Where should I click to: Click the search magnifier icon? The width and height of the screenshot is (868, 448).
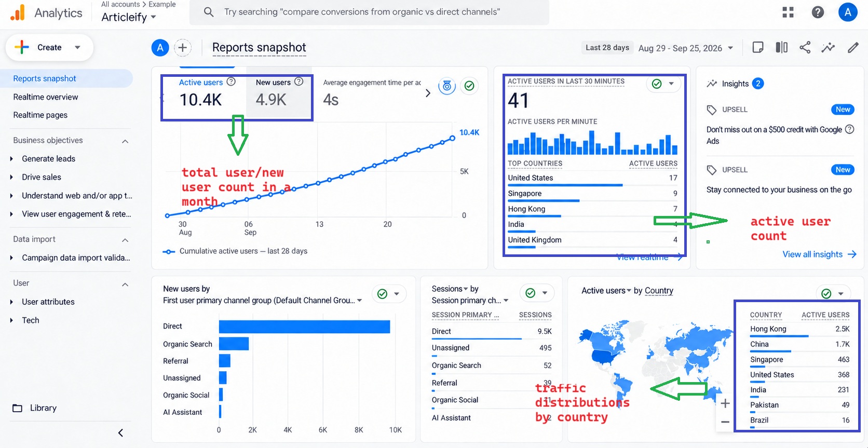(209, 12)
